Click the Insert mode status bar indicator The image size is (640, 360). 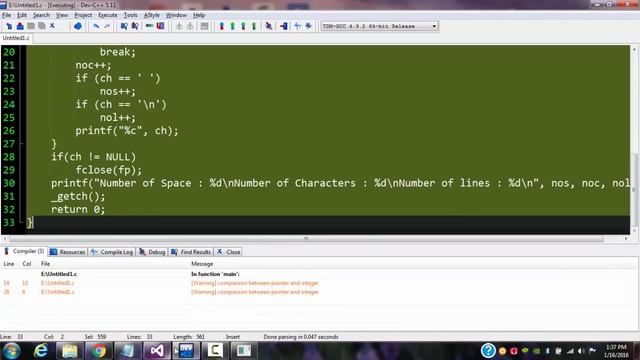233,337
